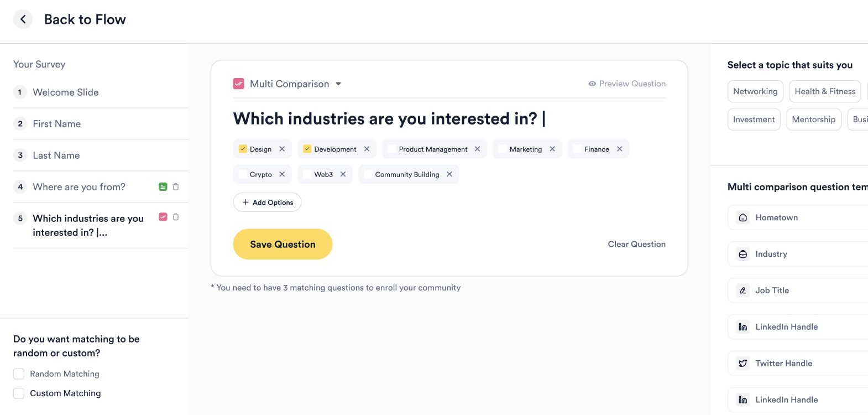Enable Random Matching checkbox

[x=19, y=374]
